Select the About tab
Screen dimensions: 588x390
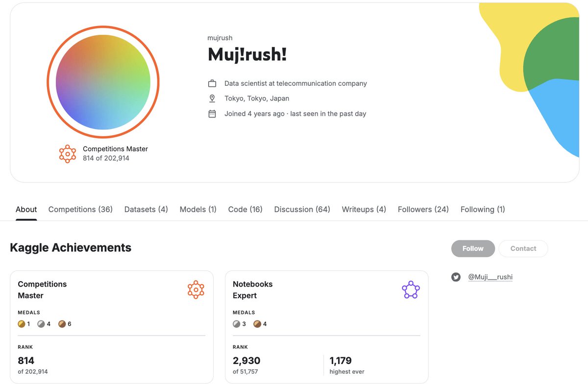coord(26,209)
